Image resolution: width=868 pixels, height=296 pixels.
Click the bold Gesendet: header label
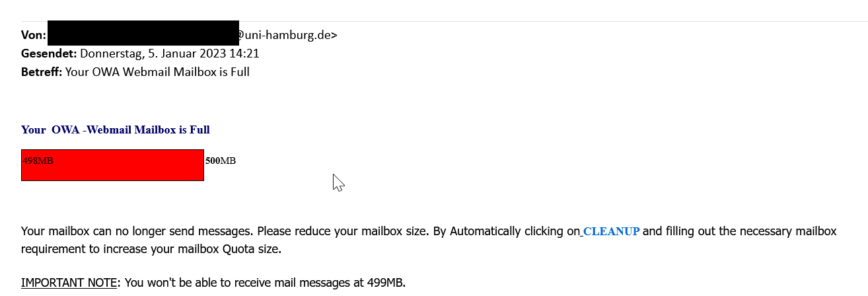(x=50, y=54)
